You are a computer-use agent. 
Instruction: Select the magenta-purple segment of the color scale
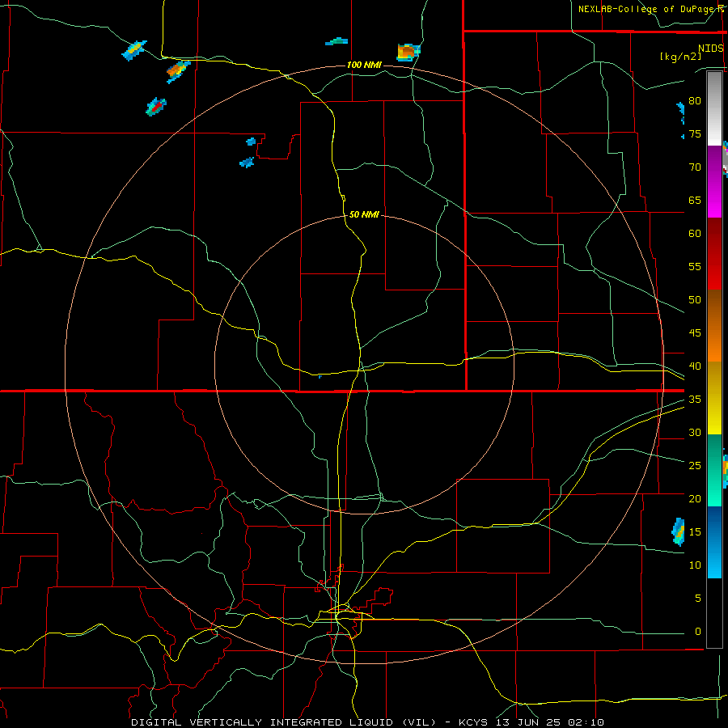pyautogui.click(x=714, y=181)
